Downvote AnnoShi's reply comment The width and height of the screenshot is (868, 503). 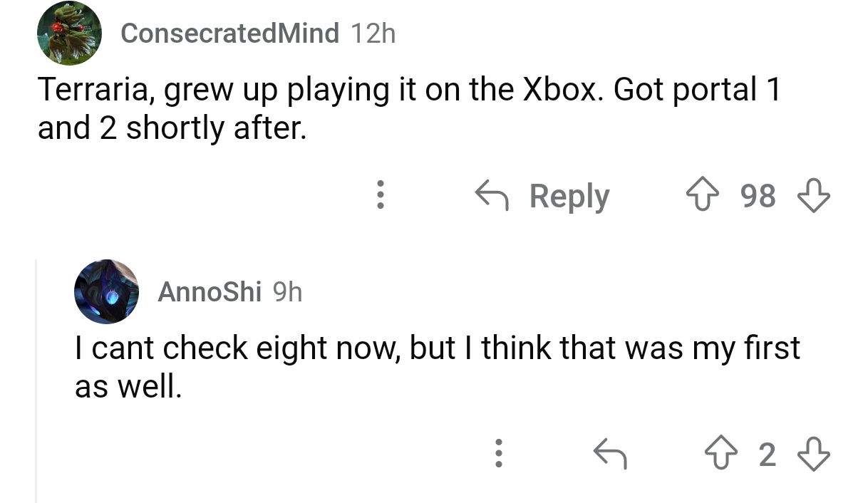[814, 454]
